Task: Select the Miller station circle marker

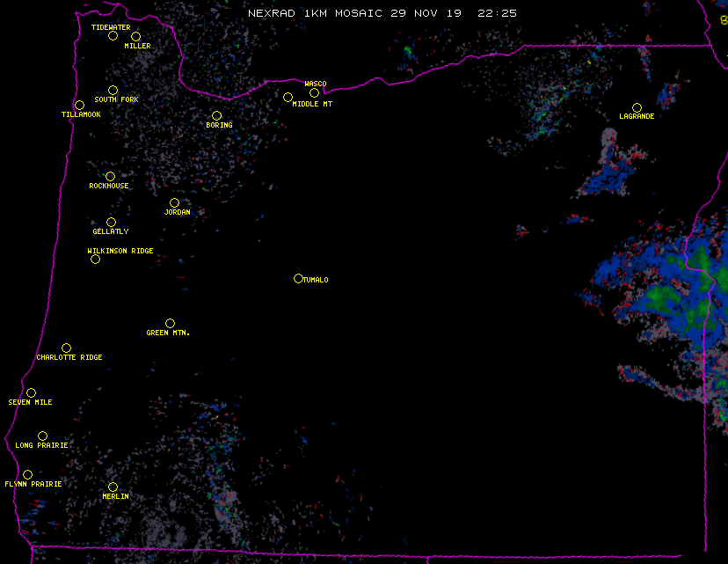Action: (x=135, y=36)
